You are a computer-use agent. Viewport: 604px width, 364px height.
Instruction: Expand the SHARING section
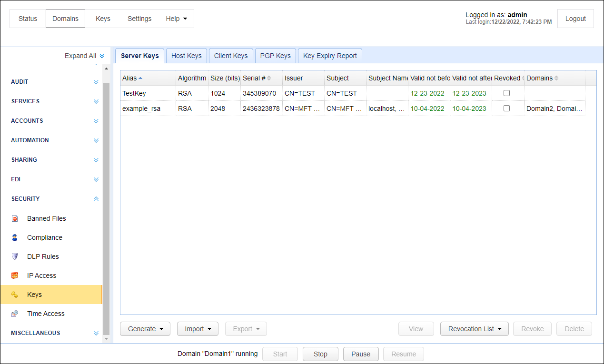point(96,160)
